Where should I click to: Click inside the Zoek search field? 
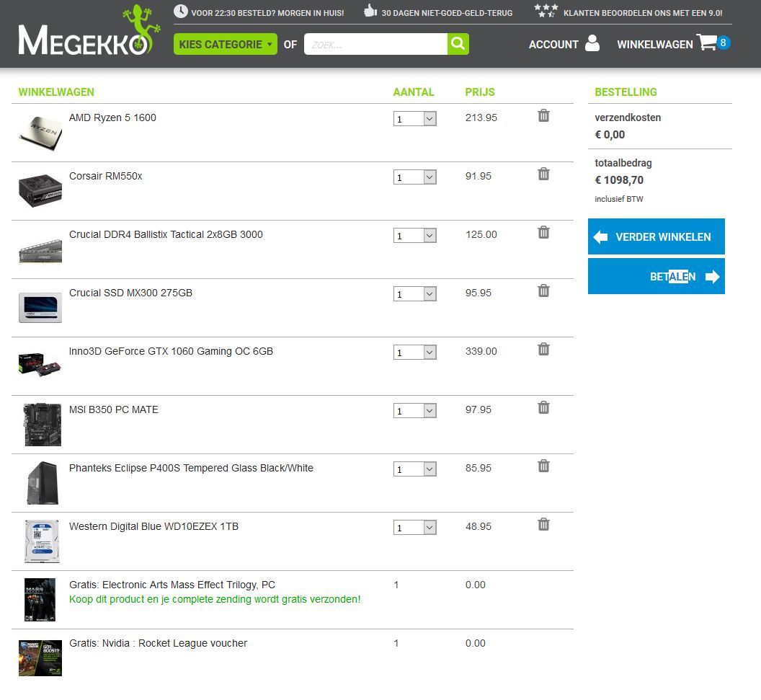pyautogui.click(x=375, y=44)
